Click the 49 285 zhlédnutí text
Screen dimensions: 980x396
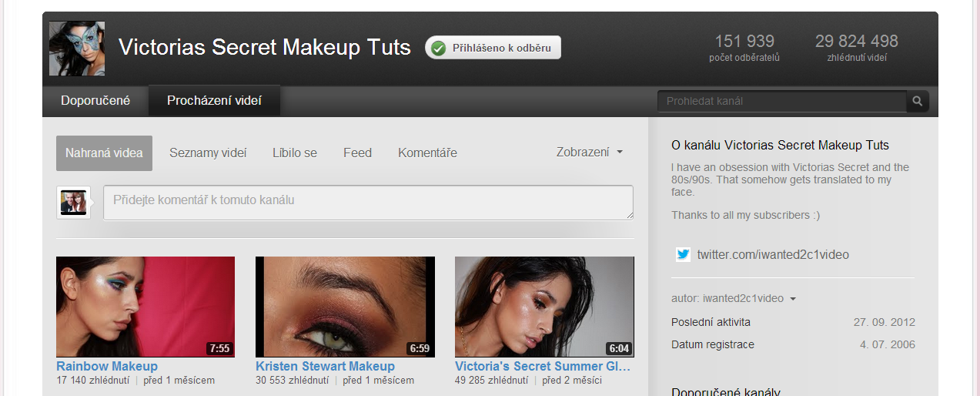tap(491, 381)
